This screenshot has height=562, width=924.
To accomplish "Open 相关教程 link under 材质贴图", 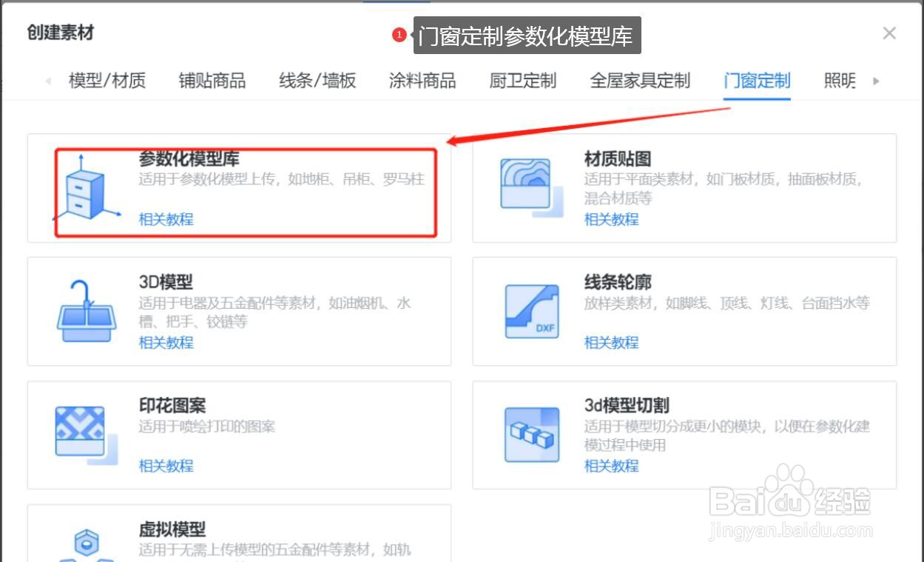I will (x=611, y=219).
